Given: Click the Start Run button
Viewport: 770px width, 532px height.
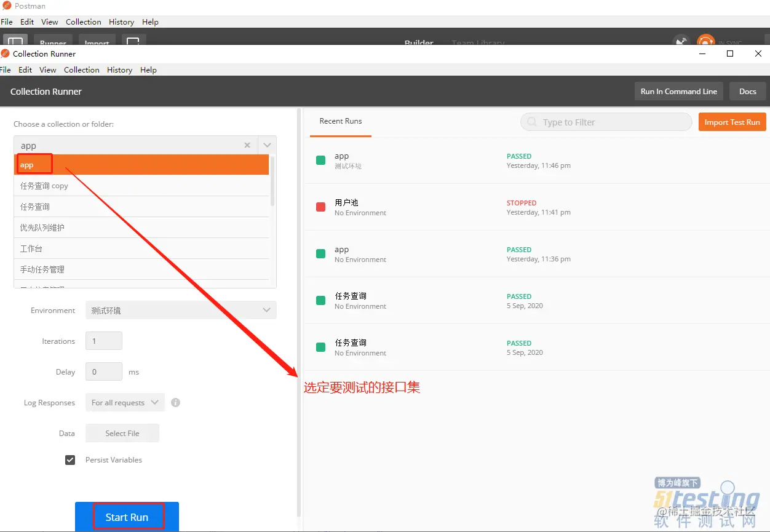Looking at the screenshot, I should (127, 517).
